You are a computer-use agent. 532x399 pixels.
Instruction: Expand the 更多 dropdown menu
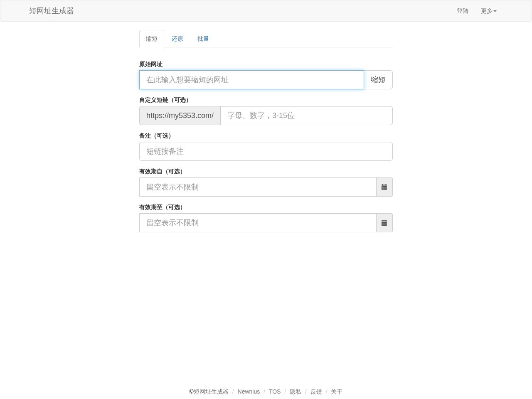tap(489, 11)
